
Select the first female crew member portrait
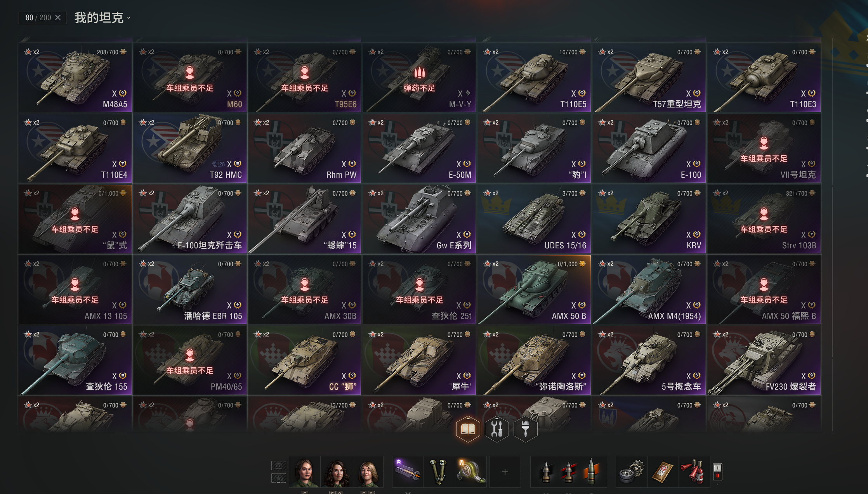coord(305,472)
